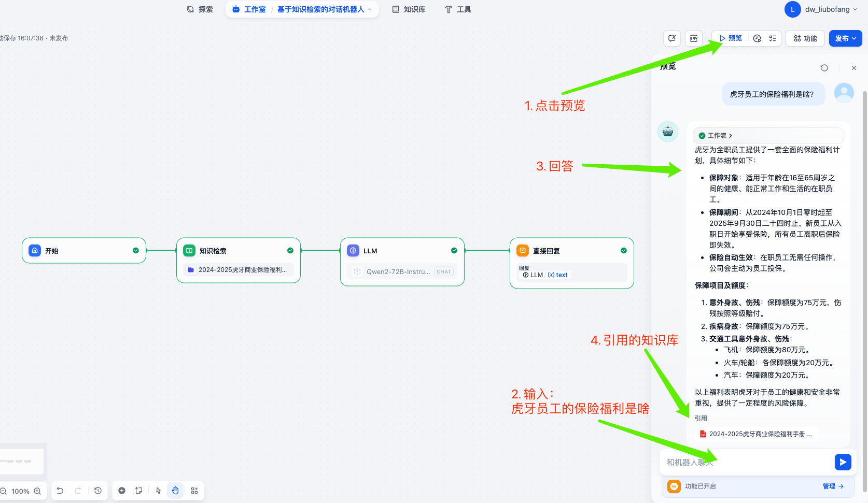
Task: Toggle the hand pan mode
Action: [175, 491]
